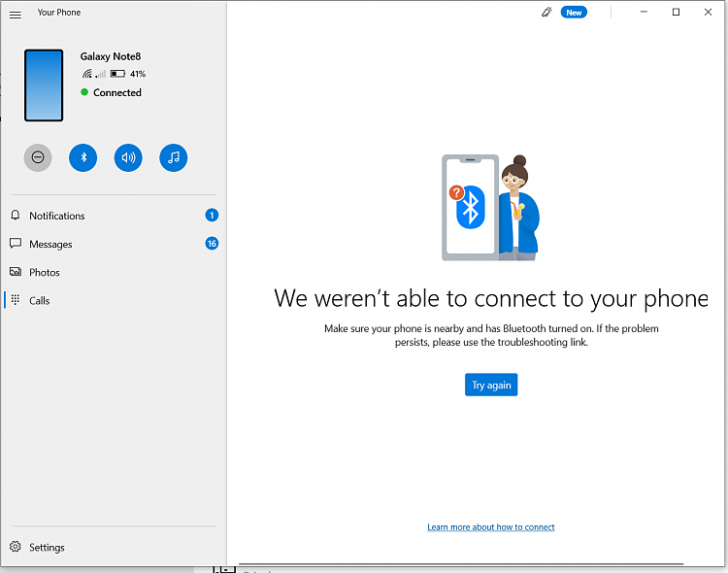The height and width of the screenshot is (573, 728).
Task: Toggle phone volume sound button
Action: [128, 157]
